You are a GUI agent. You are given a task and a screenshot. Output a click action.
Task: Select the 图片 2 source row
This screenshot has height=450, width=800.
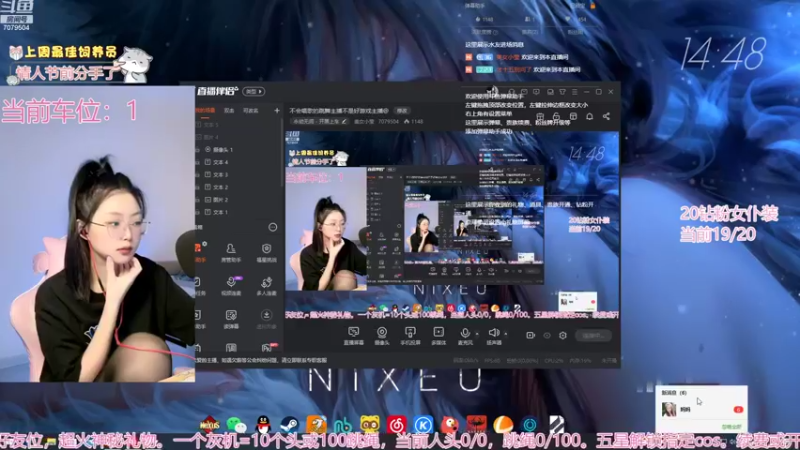[x=238, y=199]
